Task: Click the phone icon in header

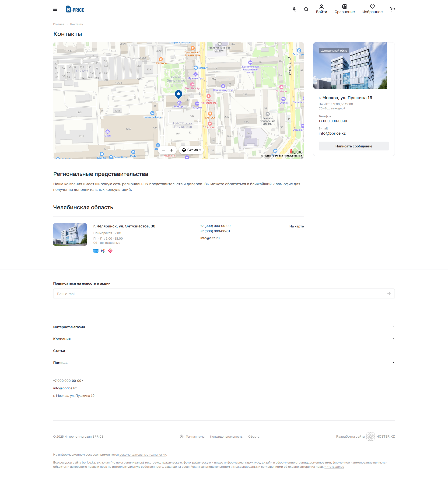Action: coord(294,9)
